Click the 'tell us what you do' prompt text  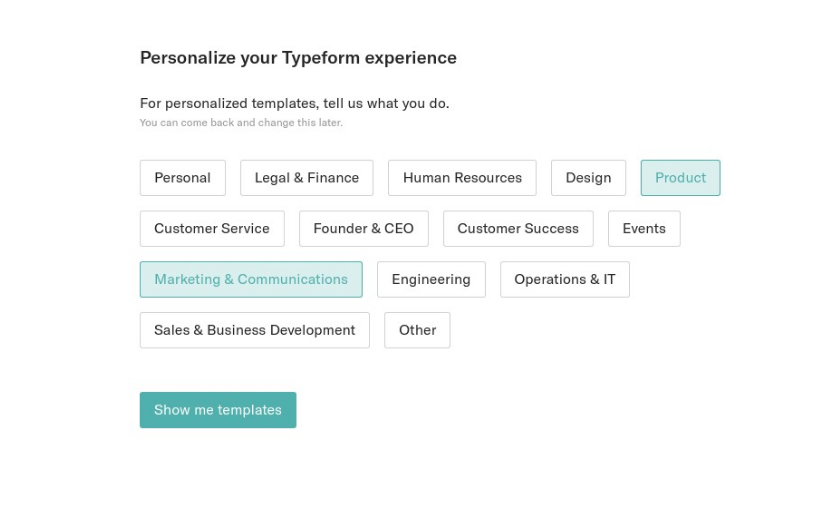[x=386, y=103]
